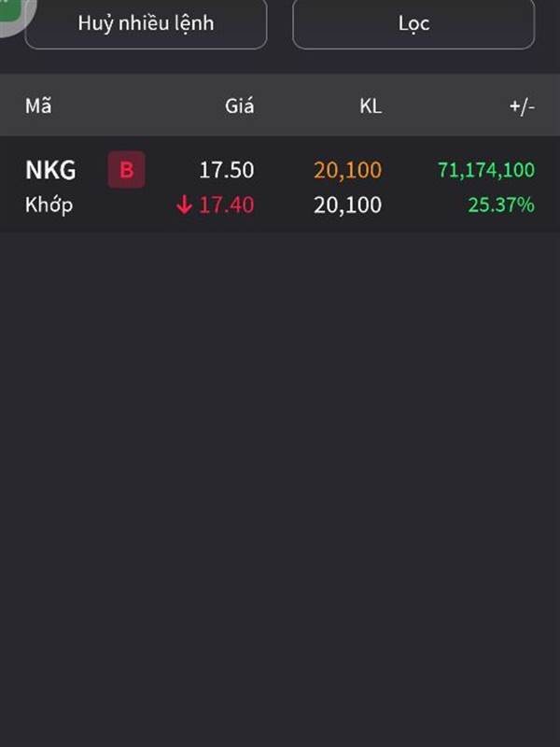The width and height of the screenshot is (560, 747).
Task: Click the KL column header
Action: (371, 106)
